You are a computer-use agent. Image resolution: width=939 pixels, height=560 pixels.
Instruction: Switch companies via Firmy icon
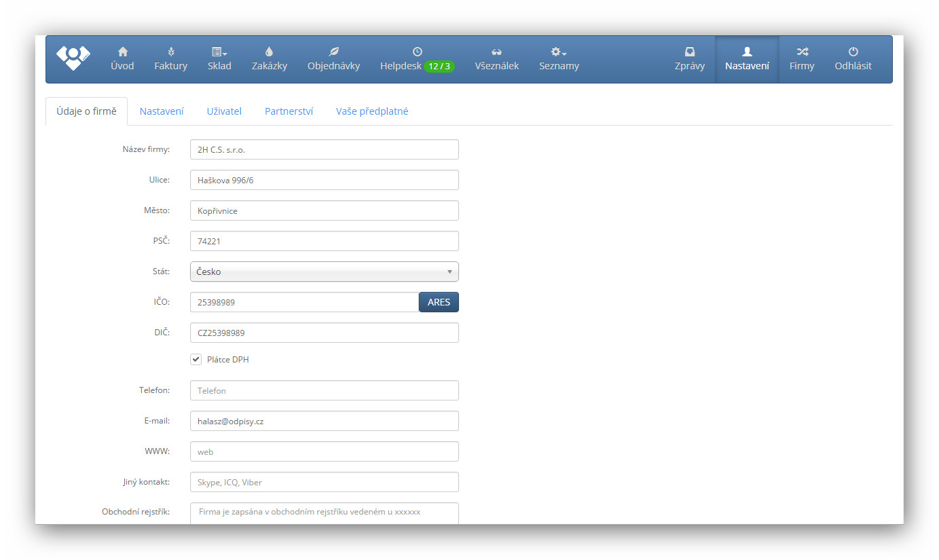point(801,52)
